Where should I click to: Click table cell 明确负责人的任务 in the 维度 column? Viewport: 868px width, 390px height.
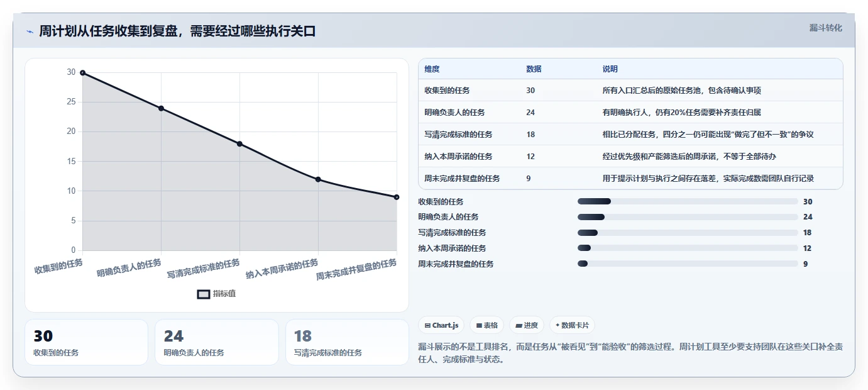(x=454, y=113)
